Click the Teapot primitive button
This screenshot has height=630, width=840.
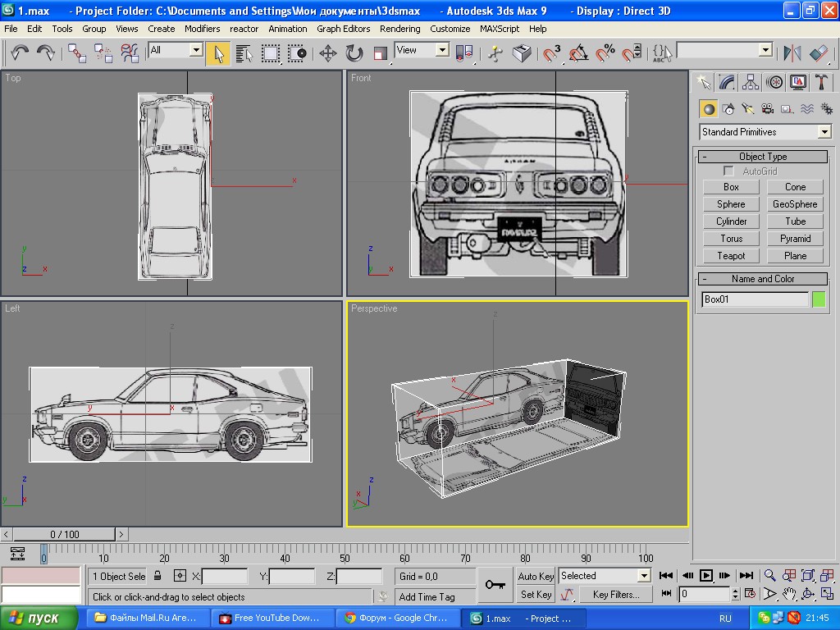point(731,256)
